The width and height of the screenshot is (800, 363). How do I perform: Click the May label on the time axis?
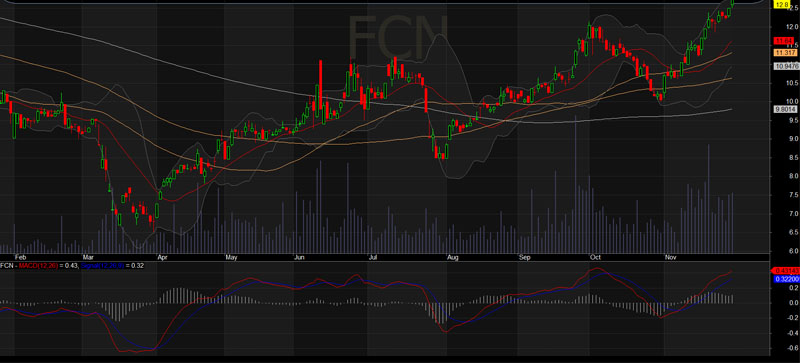232,258
